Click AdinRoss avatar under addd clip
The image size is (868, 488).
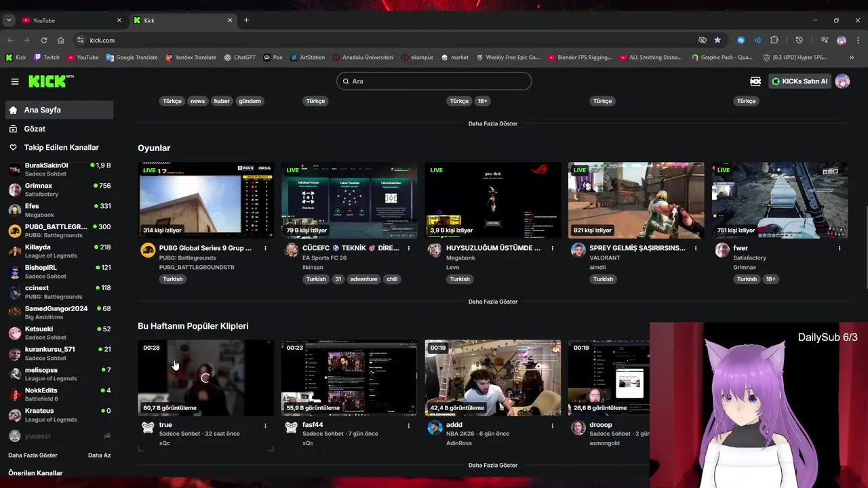coord(435,428)
